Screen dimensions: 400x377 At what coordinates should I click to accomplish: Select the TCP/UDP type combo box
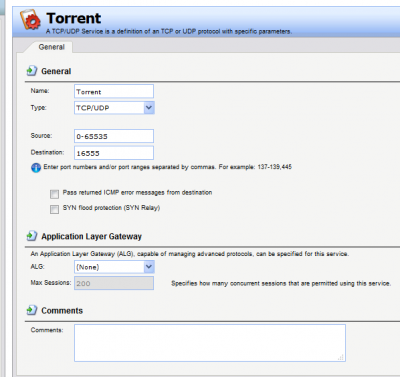[114, 108]
